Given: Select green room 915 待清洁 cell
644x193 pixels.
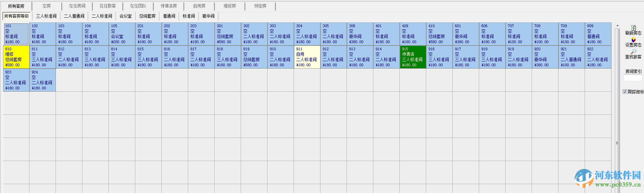Looking at the screenshot, I should pyautogui.click(x=413, y=57).
